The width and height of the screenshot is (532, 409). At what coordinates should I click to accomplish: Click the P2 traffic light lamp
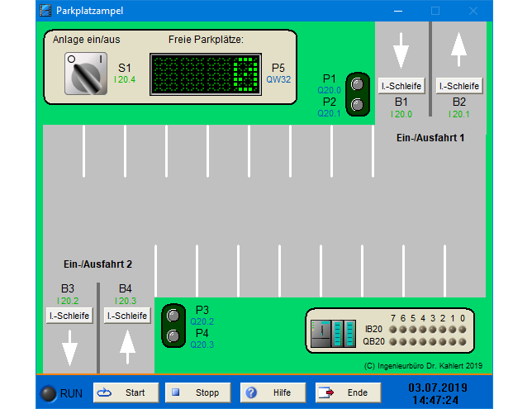357,105
